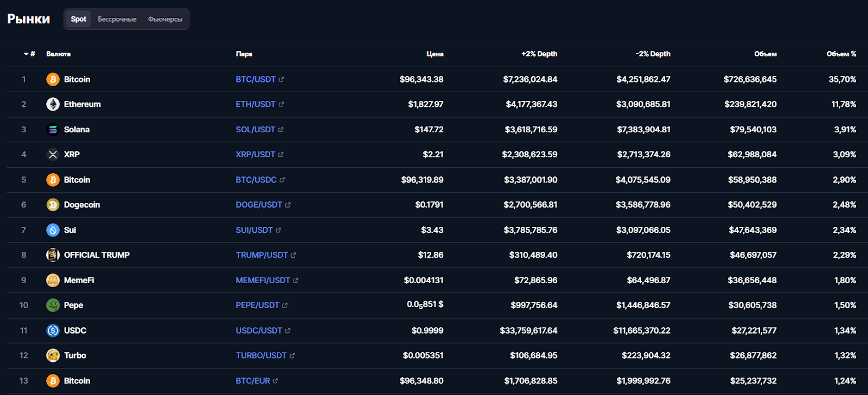Click external link icon beside BTC/USDC
868x395 pixels.
282,180
